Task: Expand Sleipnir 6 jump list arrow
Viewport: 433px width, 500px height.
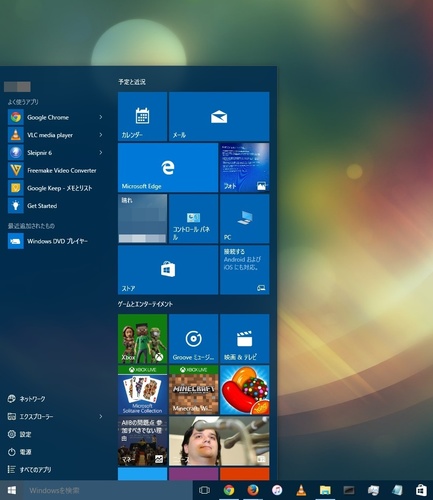Action: coord(101,152)
